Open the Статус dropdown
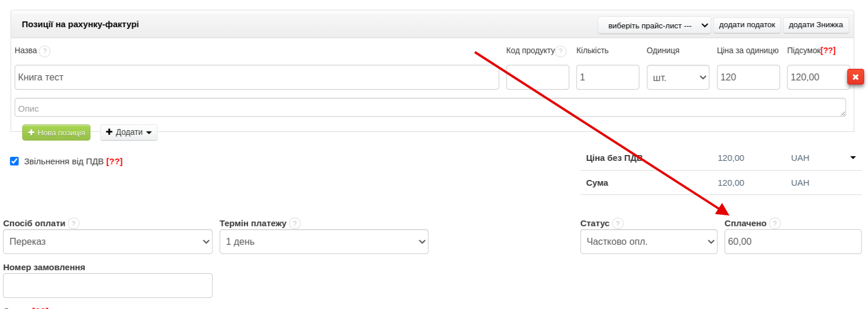The height and width of the screenshot is (309, 868). click(649, 242)
